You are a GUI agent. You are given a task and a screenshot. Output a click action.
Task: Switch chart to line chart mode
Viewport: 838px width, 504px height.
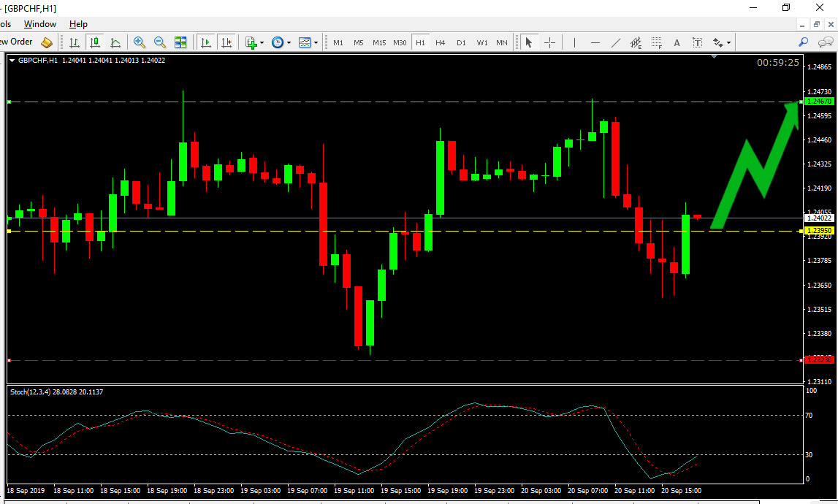click(x=115, y=42)
